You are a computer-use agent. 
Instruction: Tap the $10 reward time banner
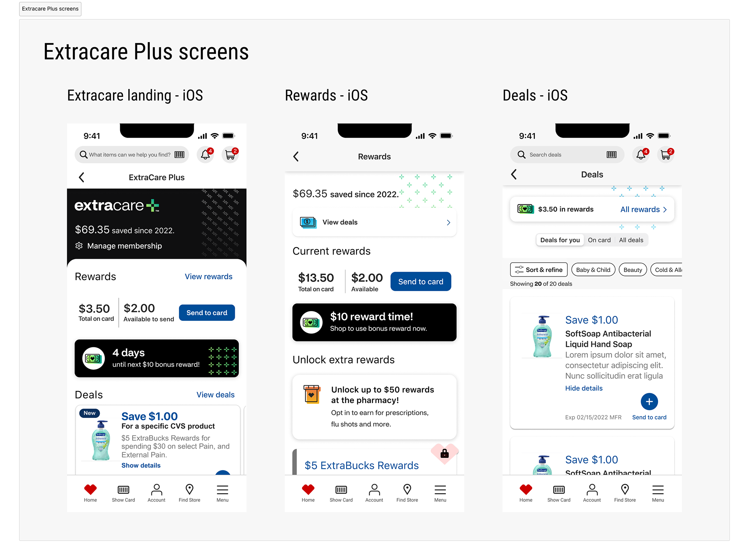click(x=374, y=322)
